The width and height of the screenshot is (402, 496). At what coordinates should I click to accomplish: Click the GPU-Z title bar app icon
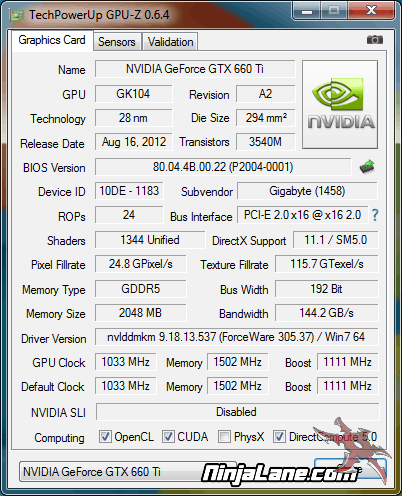point(17,15)
